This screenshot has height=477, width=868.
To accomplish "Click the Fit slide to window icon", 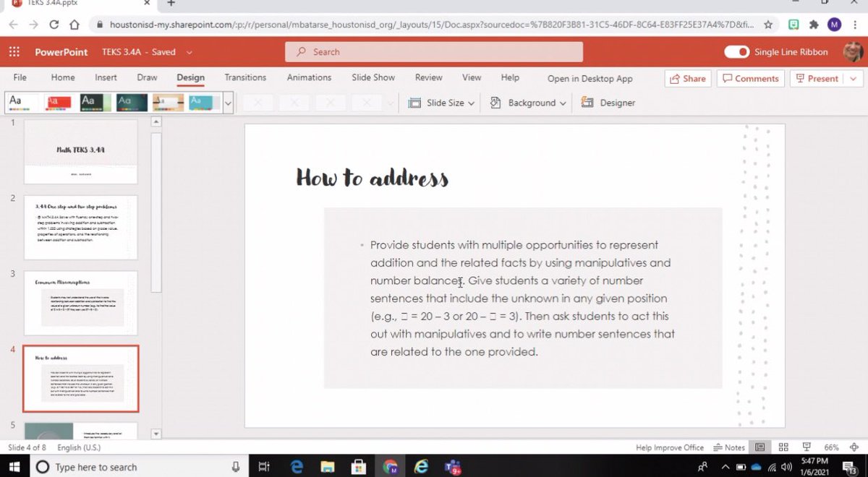I will pyautogui.click(x=855, y=447).
